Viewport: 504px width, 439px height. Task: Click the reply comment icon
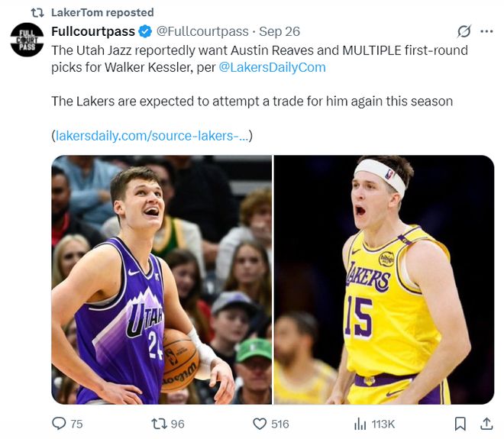pos(59,423)
